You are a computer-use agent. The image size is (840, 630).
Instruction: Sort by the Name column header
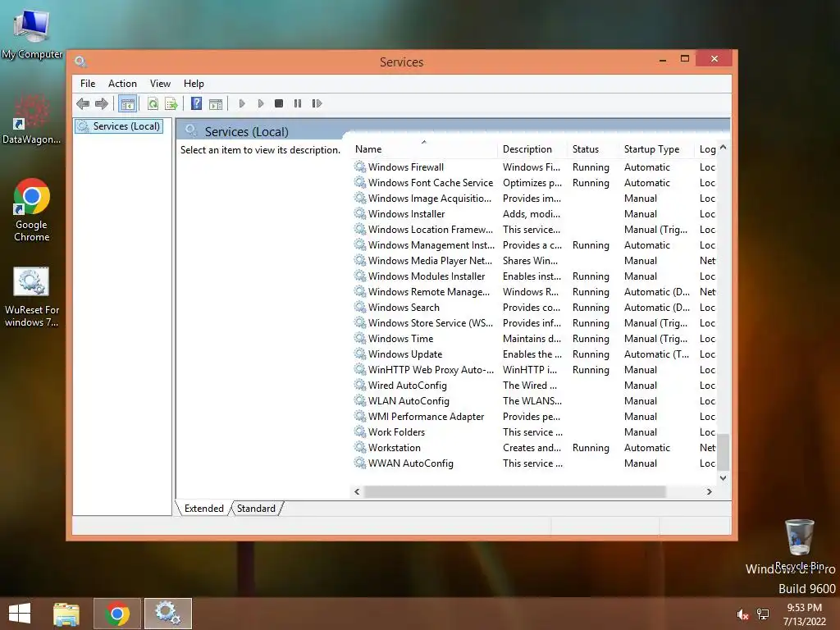424,149
